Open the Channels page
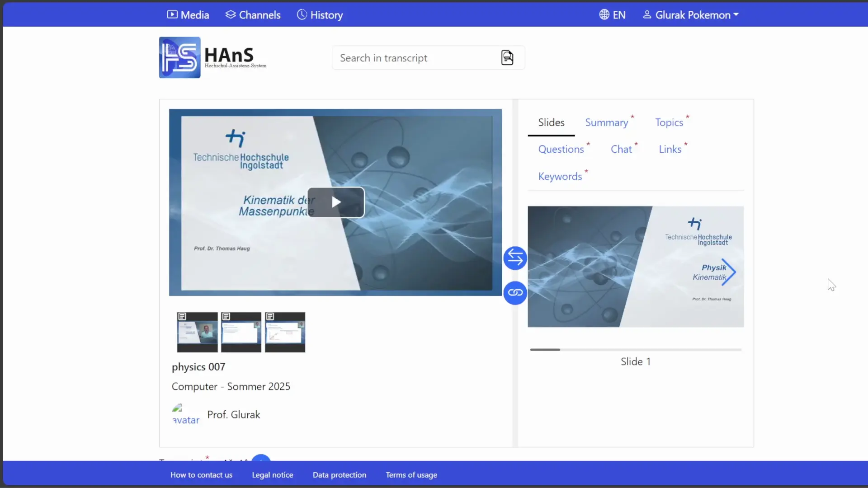Screen dimensions: 868x488 pyautogui.click(x=253, y=15)
